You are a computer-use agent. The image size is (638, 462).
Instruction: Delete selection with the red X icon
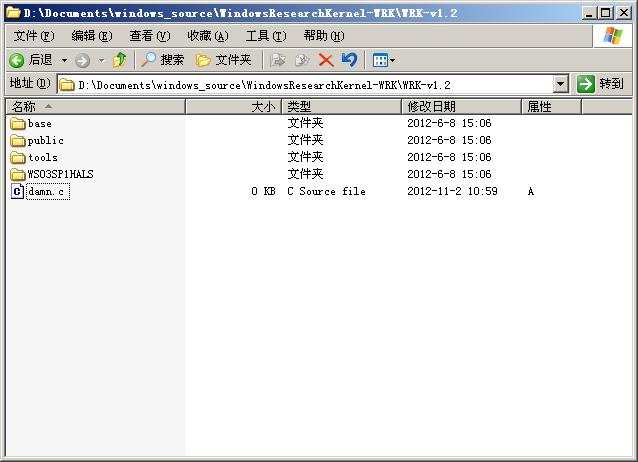tap(326, 61)
